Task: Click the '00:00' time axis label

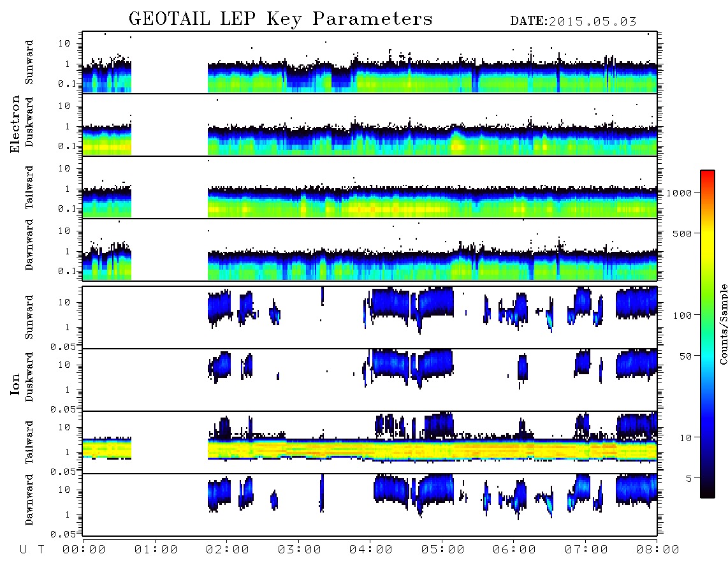Action: (x=84, y=550)
